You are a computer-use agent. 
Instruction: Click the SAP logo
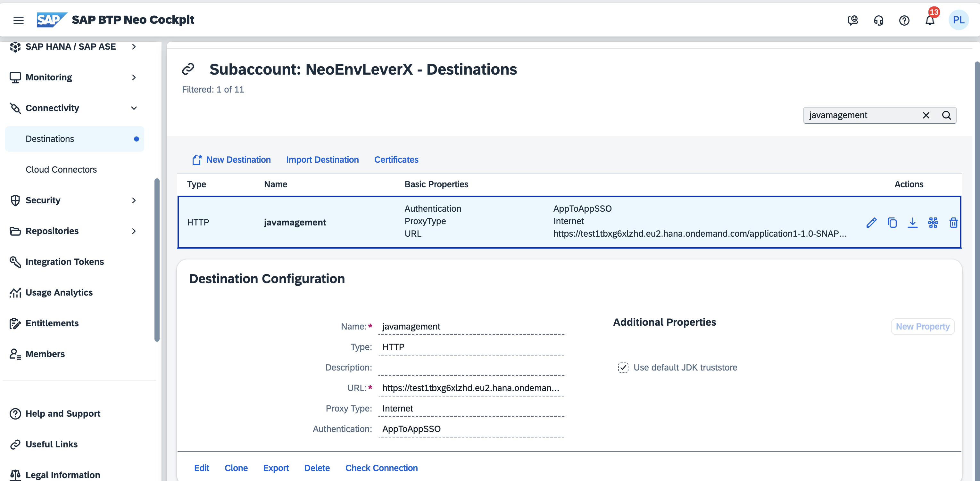52,20
